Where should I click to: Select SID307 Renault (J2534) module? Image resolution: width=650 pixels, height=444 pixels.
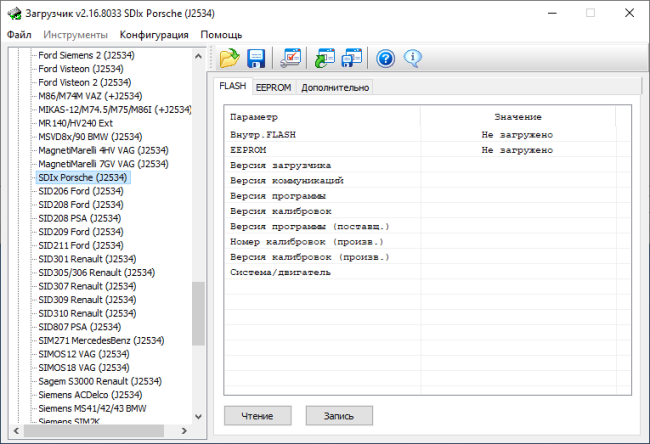point(87,286)
